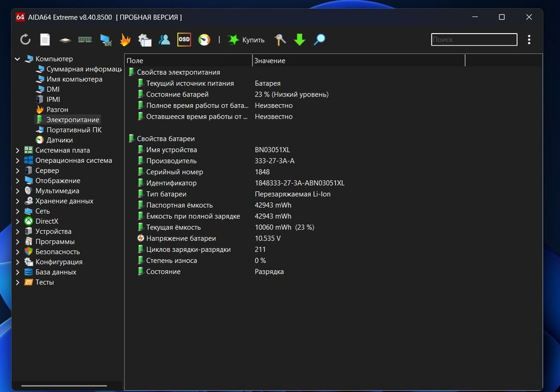Click the user contact toolbar icon

(164, 40)
